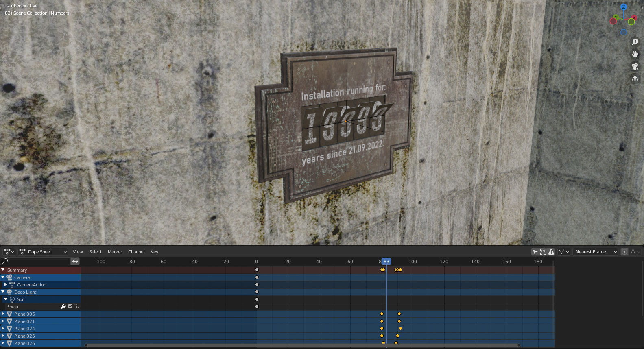Expand the Plane.021 channel
644x349 pixels.
(3, 321)
